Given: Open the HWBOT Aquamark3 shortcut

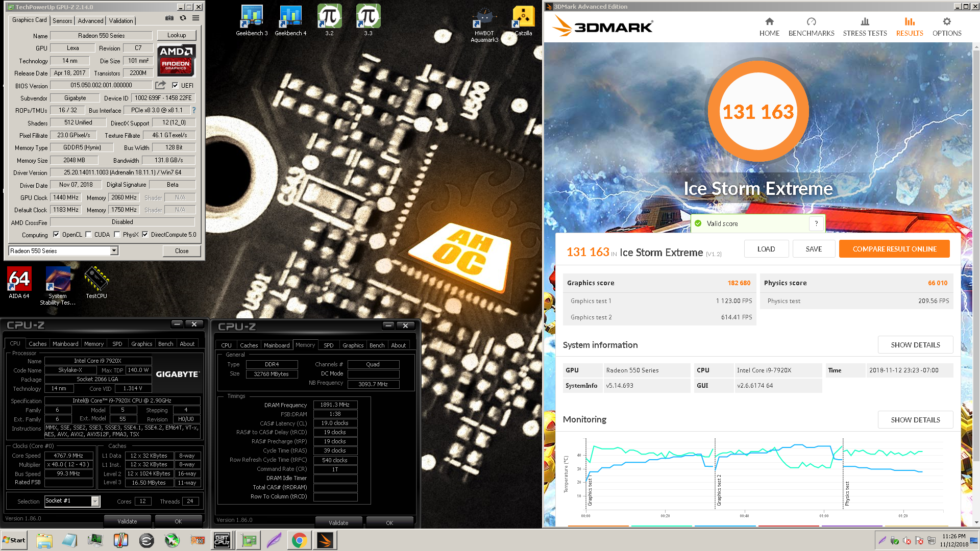Looking at the screenshot, I should click(x=484, y=24).
